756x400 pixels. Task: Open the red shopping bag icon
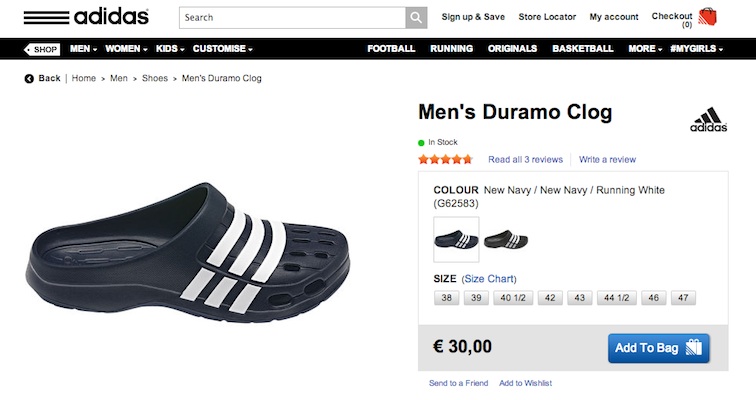(707, 17)
